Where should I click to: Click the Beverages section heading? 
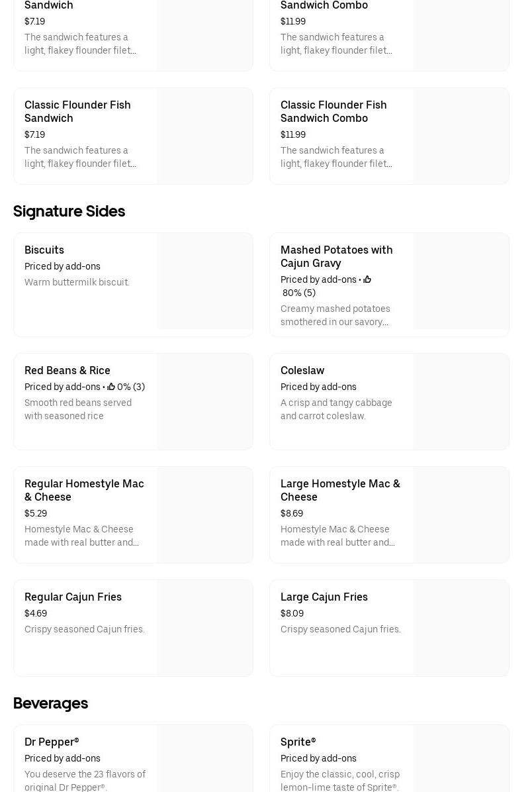(50, 703)
